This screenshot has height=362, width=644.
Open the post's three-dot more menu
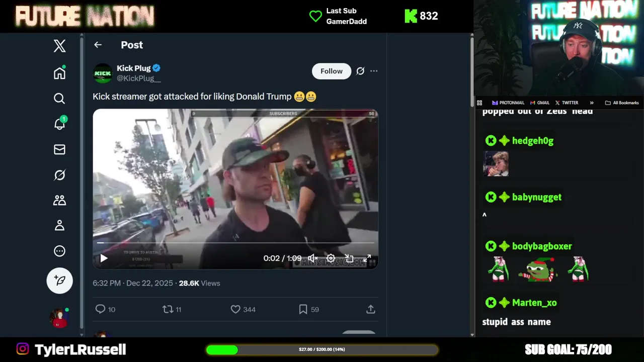click(x=374, y=71)
